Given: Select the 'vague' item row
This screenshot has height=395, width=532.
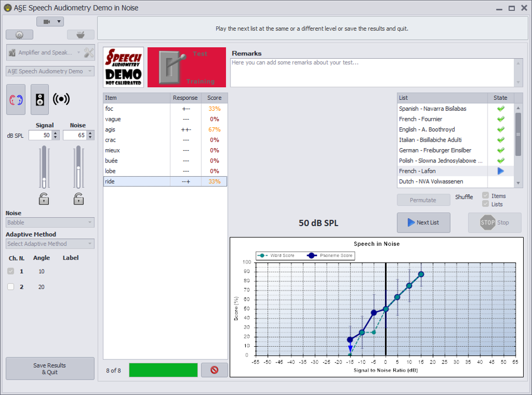Looking at the screenshot, I should (x=165, y=119).
